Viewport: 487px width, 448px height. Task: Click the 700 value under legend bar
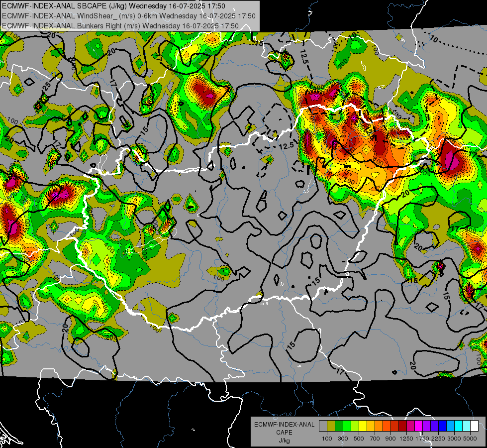[x=375, y=439]
